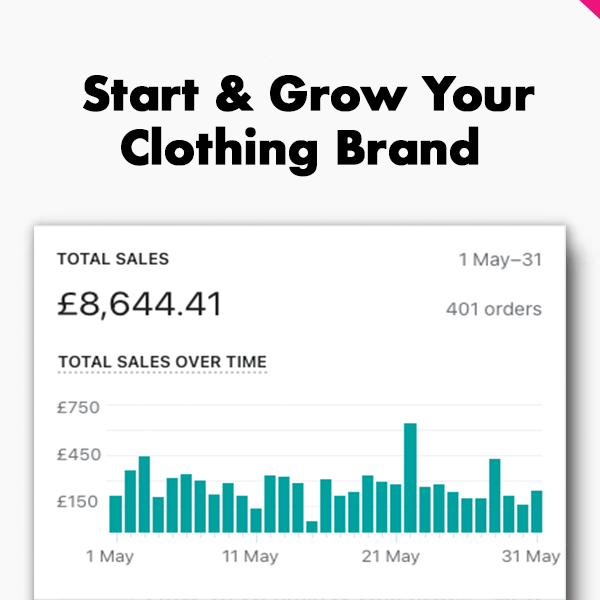Click the £8,644.41 total sales amount
The height and width of the screenshot is (600, 600).
[139, 303]
